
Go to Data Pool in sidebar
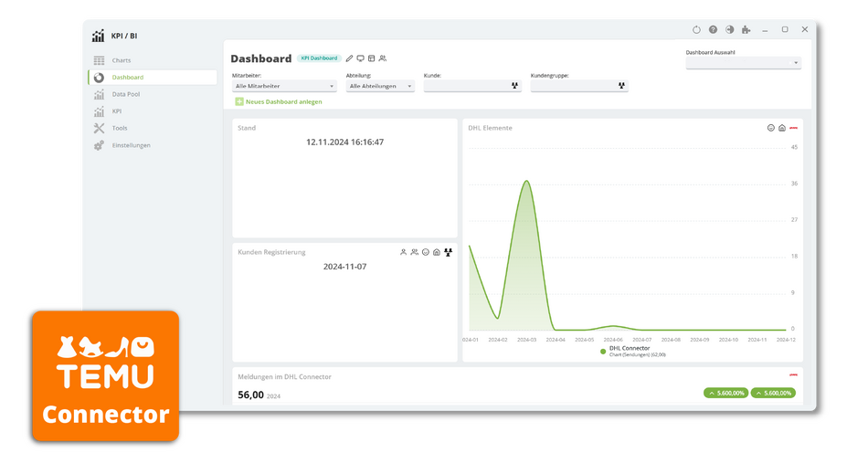126,94
